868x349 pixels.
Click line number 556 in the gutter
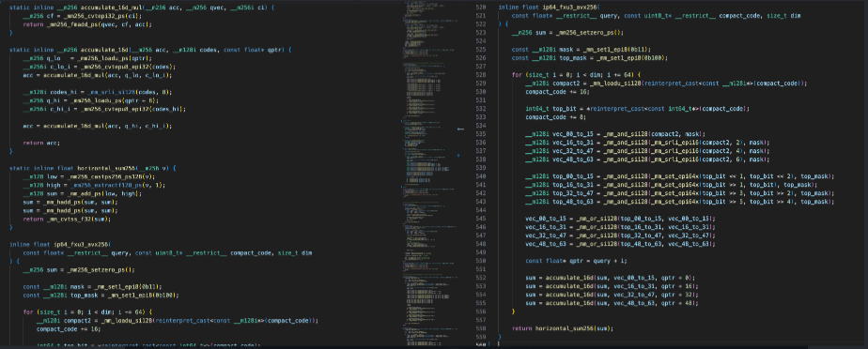481,312
